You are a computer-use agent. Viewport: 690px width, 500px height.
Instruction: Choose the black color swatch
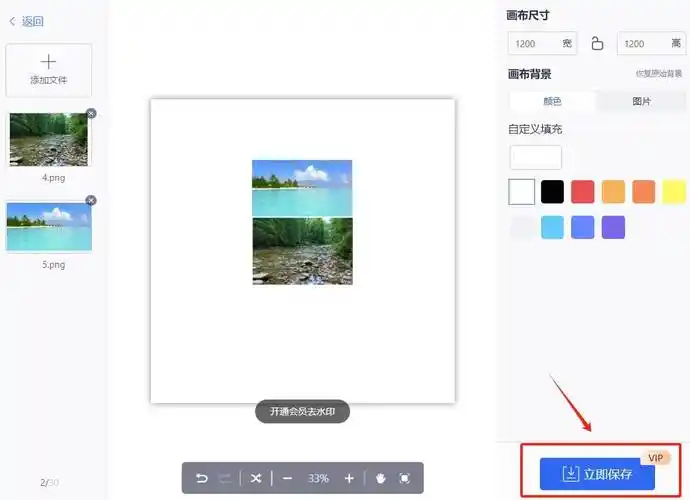click(x=552, y=191)
